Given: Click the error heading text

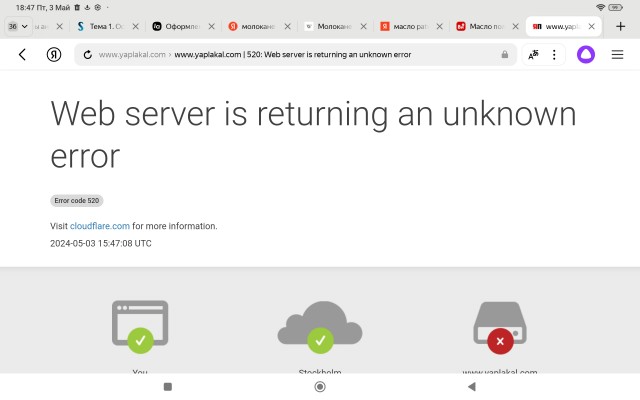Looking at the screenshot, I should [x=313, y=134].
